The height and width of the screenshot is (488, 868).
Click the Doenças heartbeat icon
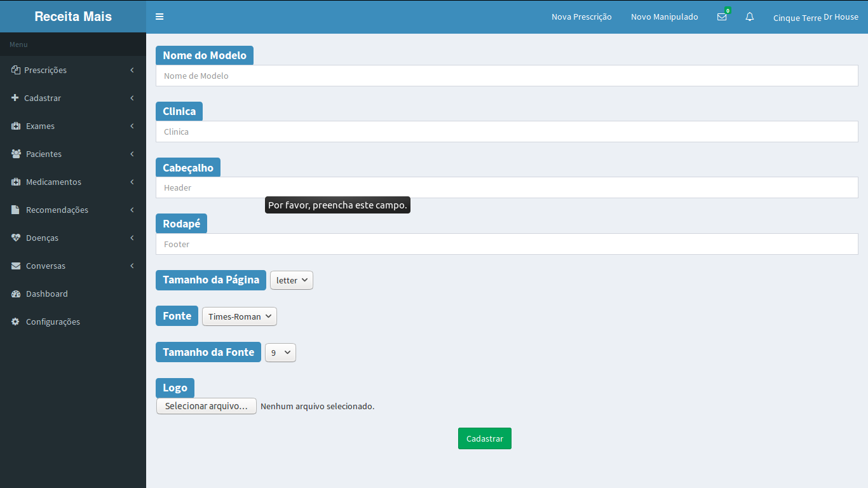(17, 238)
